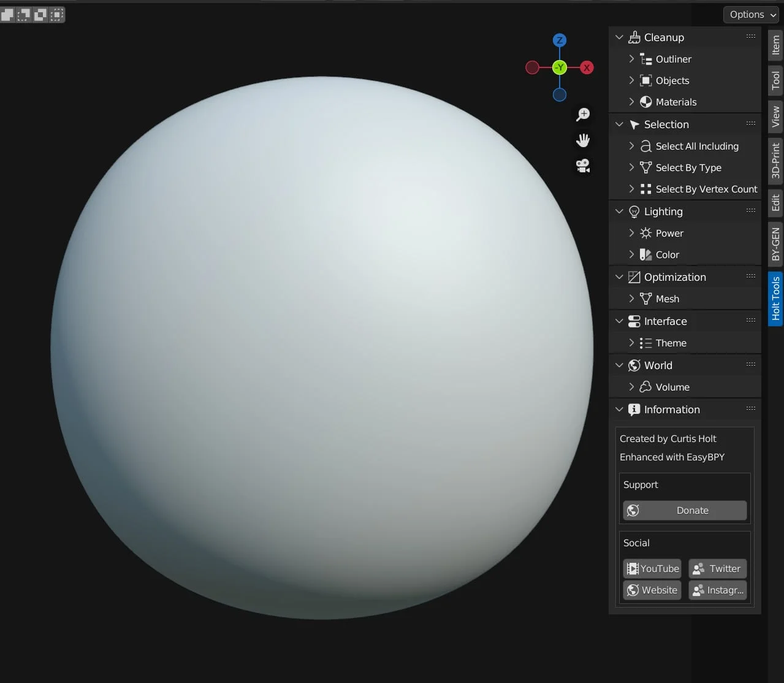Toggle the -Y axis ball on gizmo
784x683 pixels.
[x=559, y=67]
